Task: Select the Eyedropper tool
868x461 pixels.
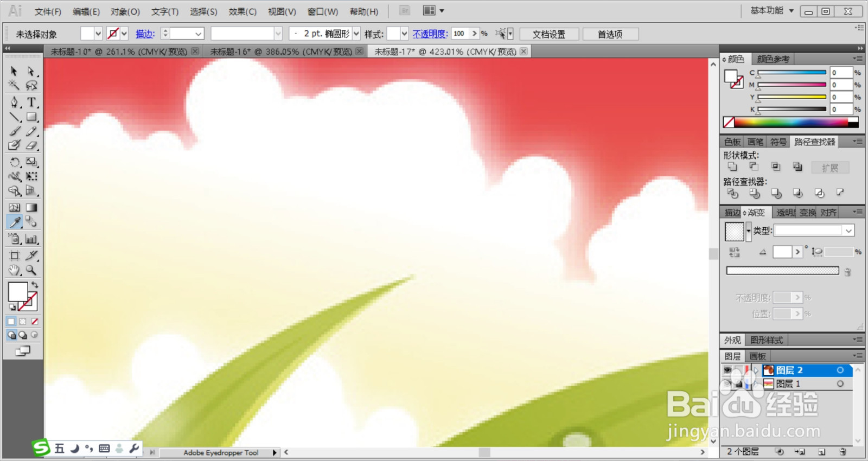Action: (14, 222)
